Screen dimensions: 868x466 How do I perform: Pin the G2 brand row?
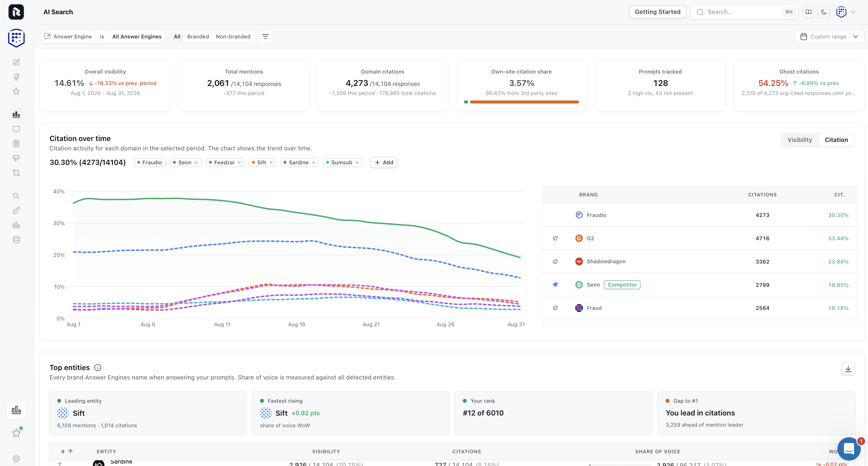coord(555,238)
